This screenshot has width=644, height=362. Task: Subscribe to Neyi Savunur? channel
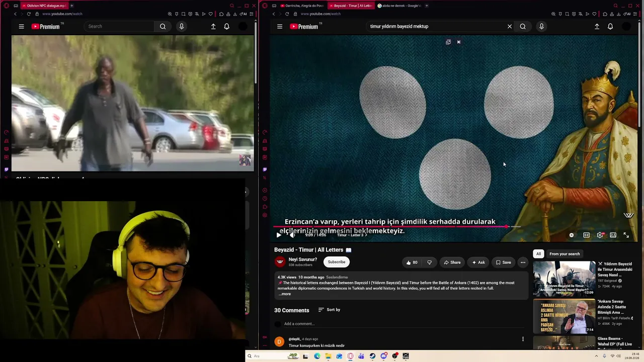(337, 262)
